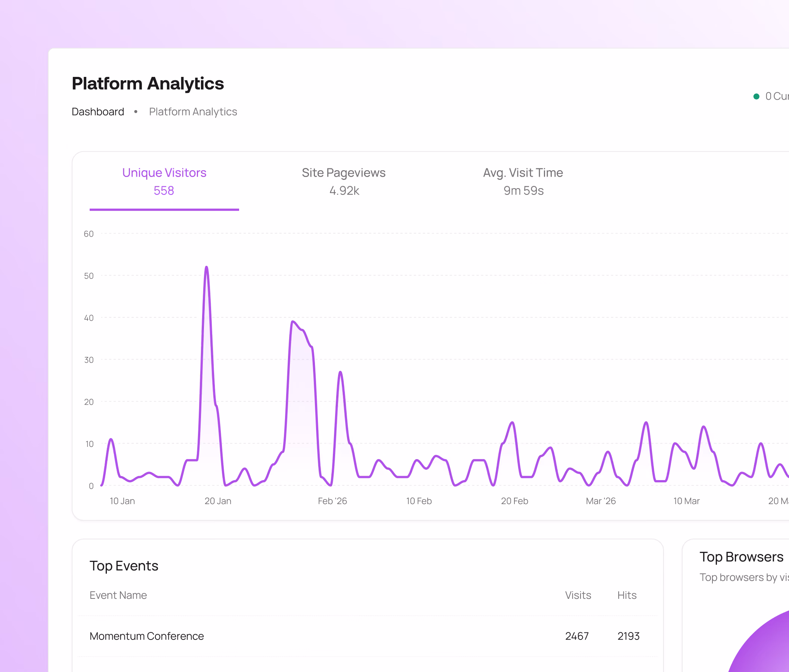Viewport: 789px width, 672px height.
Task: Click the Top Events heading
Action: (124, 566)
